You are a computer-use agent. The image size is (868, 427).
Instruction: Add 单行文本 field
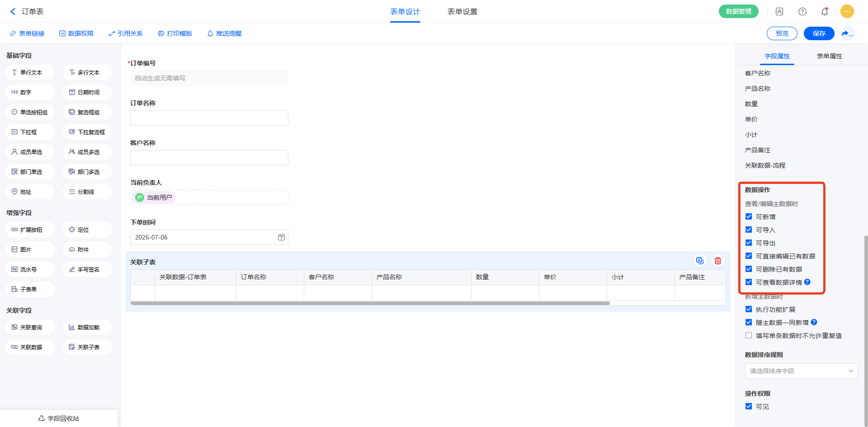click(x=30, y=72)
